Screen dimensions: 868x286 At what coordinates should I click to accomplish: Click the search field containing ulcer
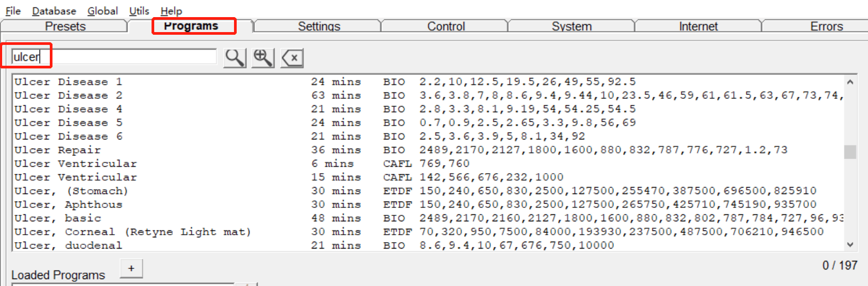pos(114,57)
